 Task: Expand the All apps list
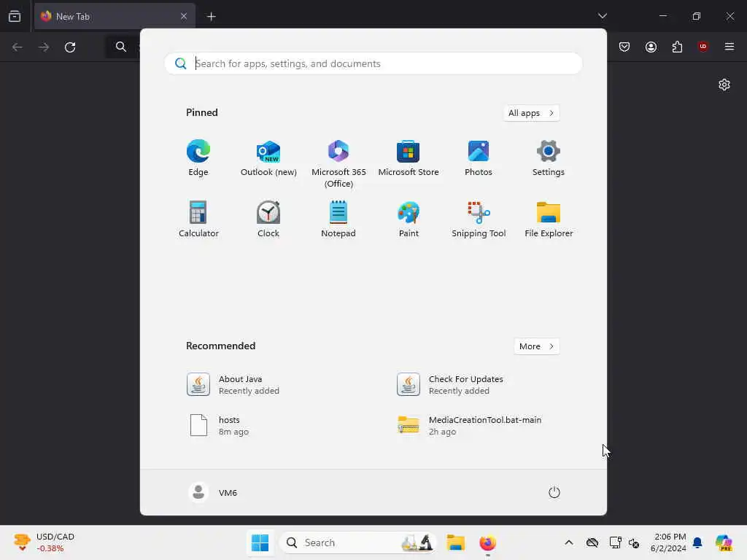531,113
